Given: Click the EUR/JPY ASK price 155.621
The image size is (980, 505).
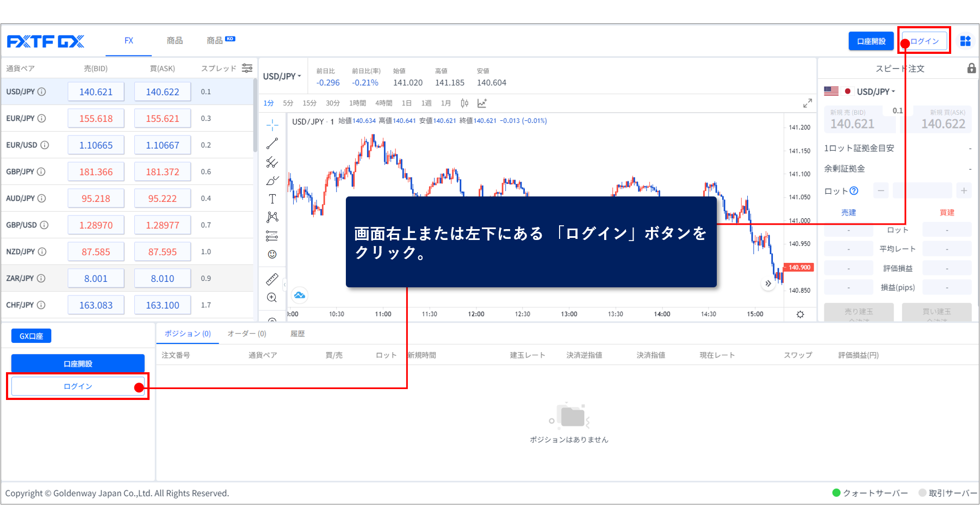Looking at the screenshot, I should 163,119.
